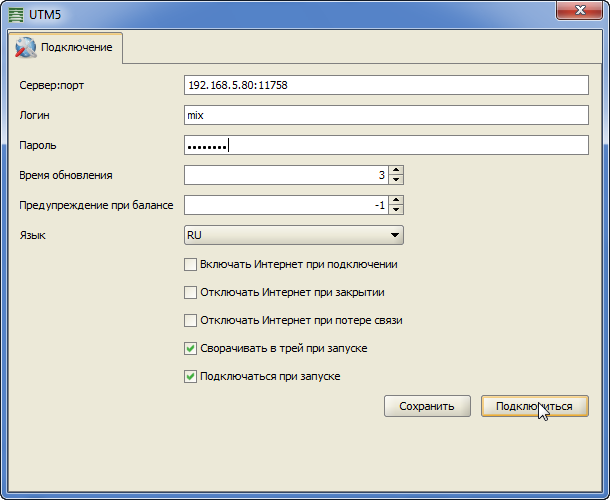
Task: Uncheck Сворачивать в трей при запуске
Action: pyautogui.click(x=191, y=349)
